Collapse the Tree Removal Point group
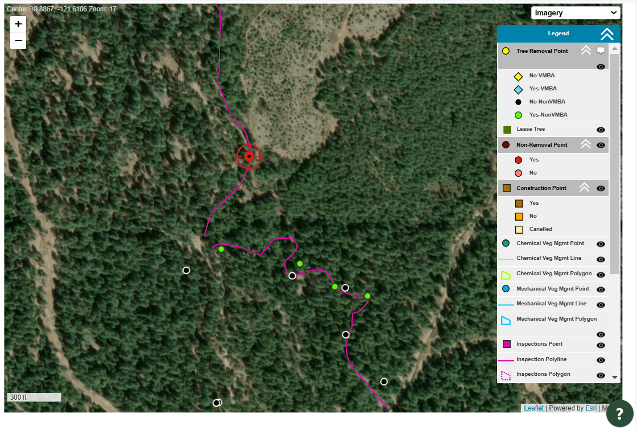Image resolution: width=637 pixels, height=431 pixels. point(586,50)
